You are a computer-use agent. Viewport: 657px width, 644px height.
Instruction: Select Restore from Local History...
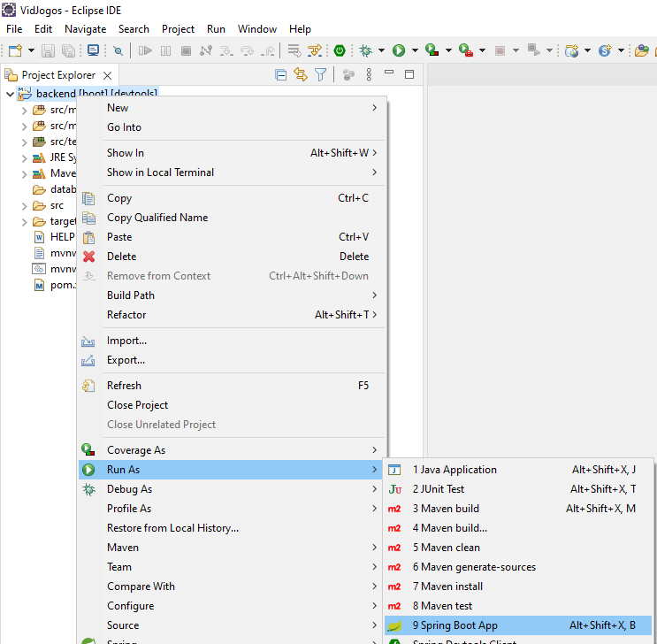(232, 528)
